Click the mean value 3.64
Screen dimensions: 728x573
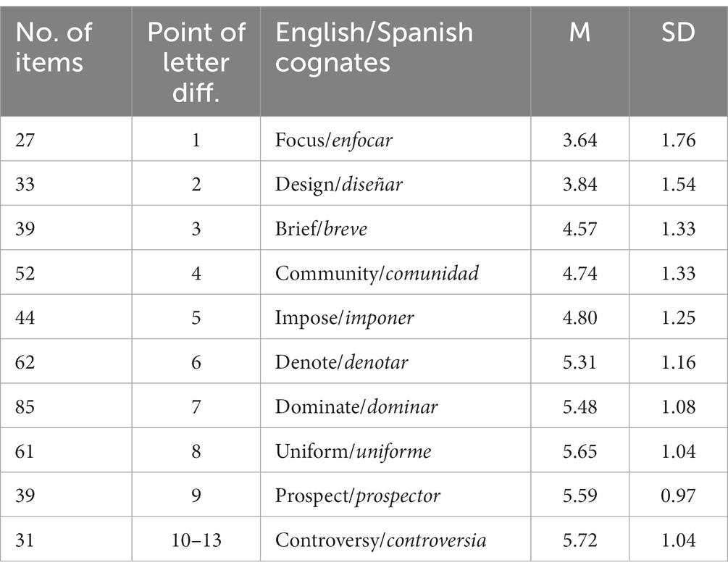(x=580, y=140)
